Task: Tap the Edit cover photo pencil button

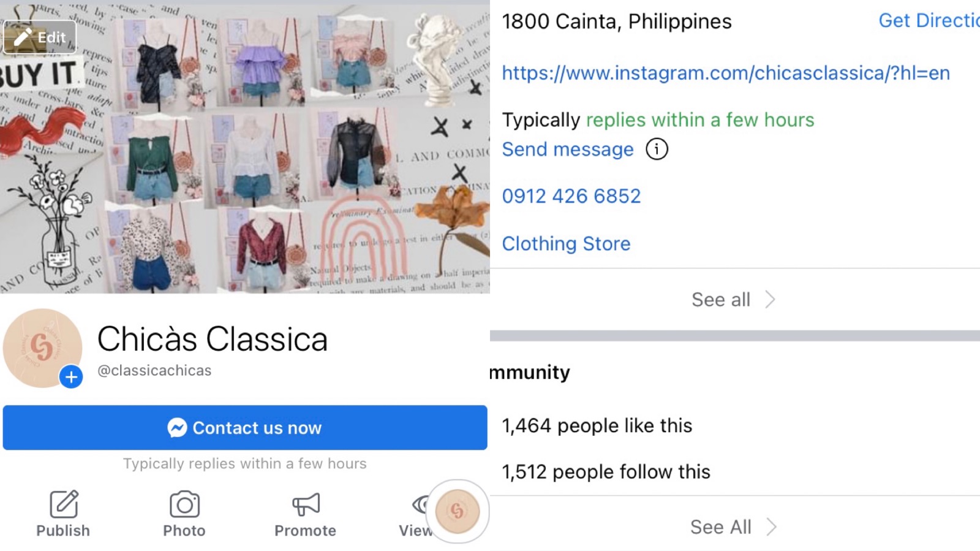Action: coord(40,37)
